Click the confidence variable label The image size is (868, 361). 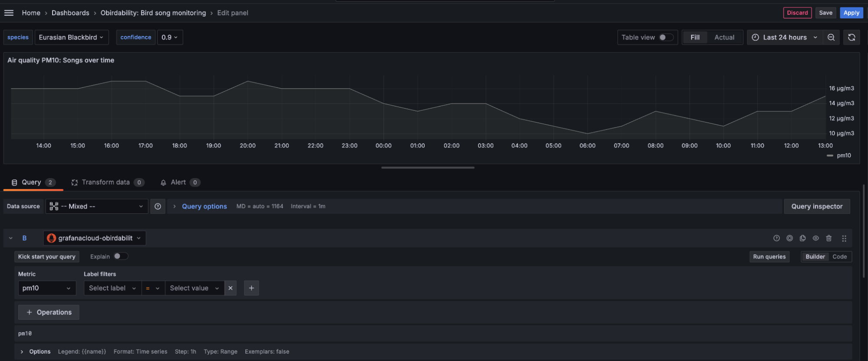pos(135,37)
